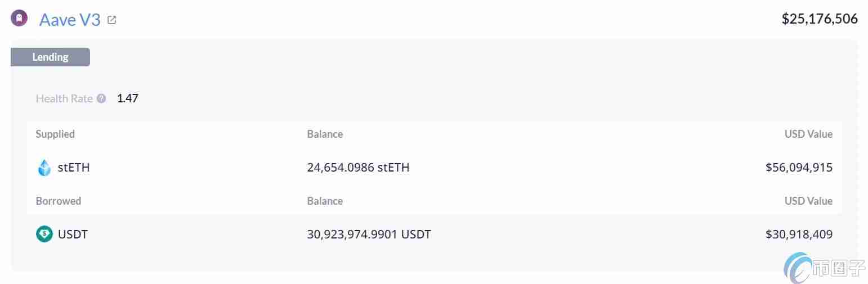The image size is (868, 284).
Task: Click the total value $25,176,506
Action: (820, 19)
